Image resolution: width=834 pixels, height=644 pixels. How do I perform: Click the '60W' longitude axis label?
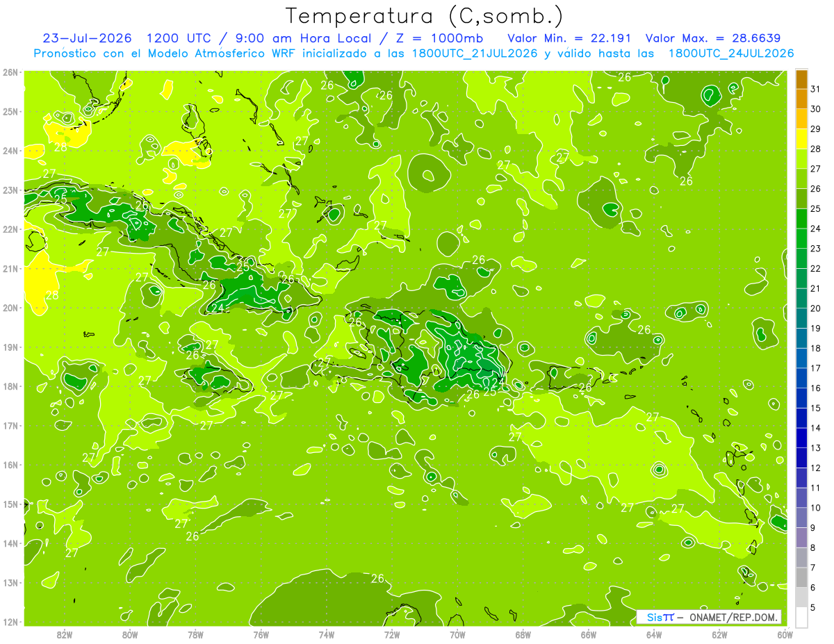[x=785, y=634]
